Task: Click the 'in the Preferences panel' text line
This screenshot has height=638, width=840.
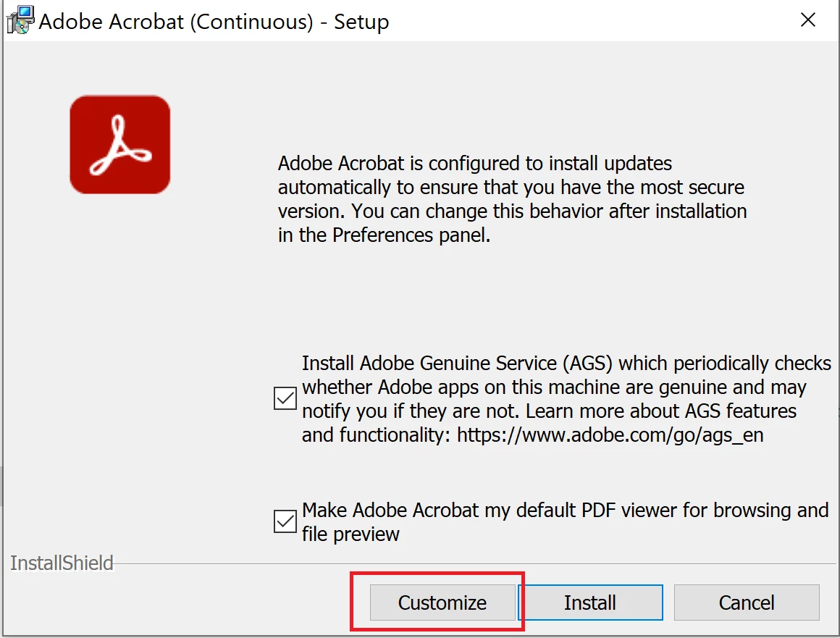Action: pos(384,235)
